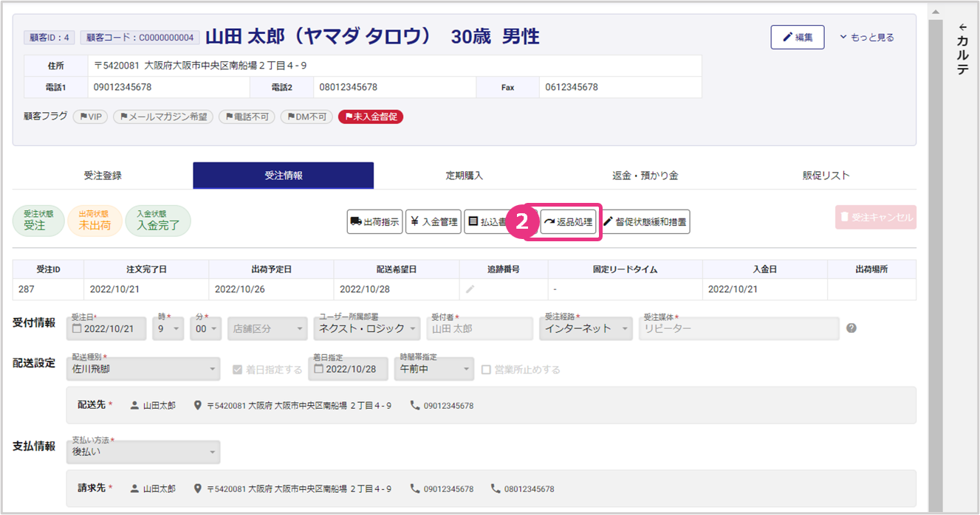Open the 返金・預かり金 tab

[x=645, y=176]
